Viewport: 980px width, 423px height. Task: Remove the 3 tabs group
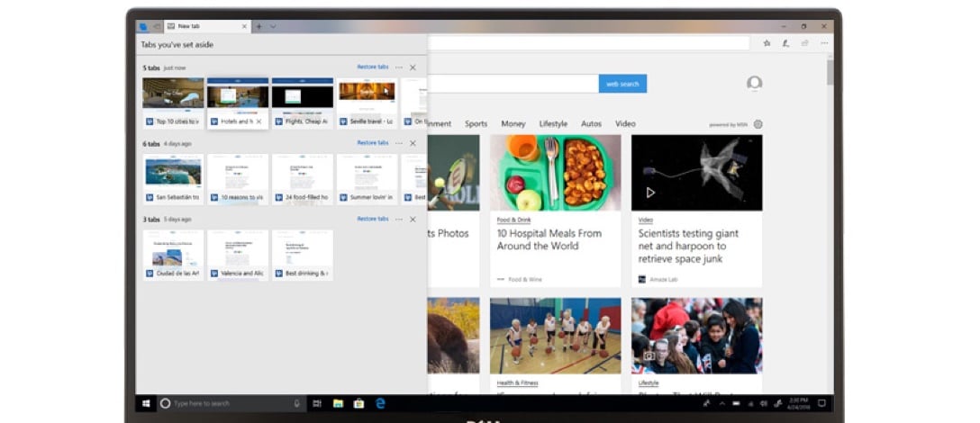point(413,220)
